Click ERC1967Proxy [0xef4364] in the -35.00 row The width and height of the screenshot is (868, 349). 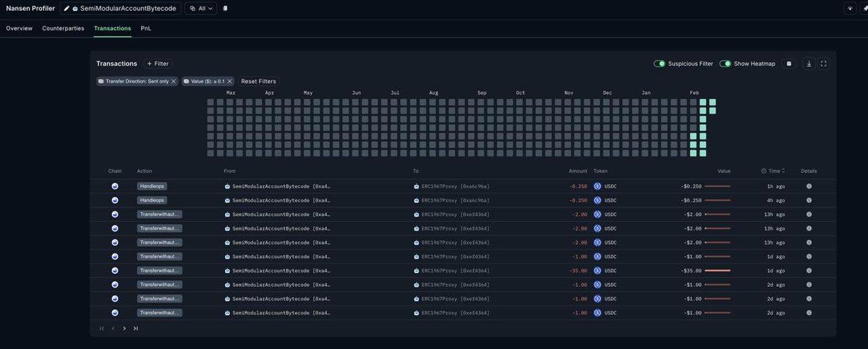tap(456, 270)
